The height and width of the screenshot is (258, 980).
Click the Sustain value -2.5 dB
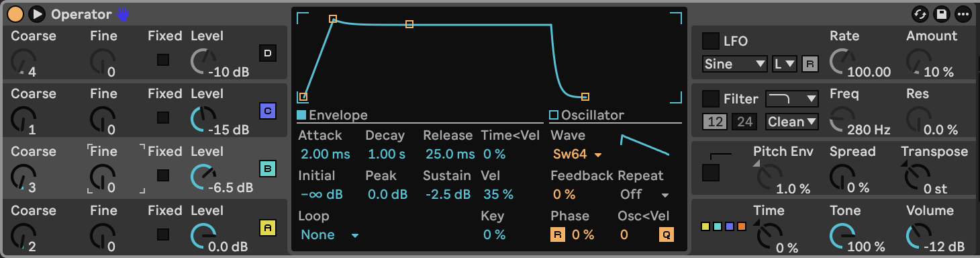click(x=448, y=195)
